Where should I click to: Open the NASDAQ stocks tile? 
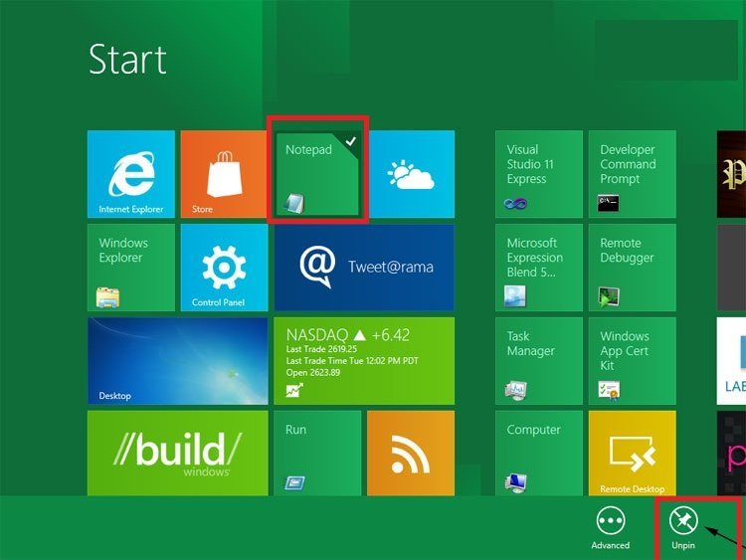coord(364,361)
